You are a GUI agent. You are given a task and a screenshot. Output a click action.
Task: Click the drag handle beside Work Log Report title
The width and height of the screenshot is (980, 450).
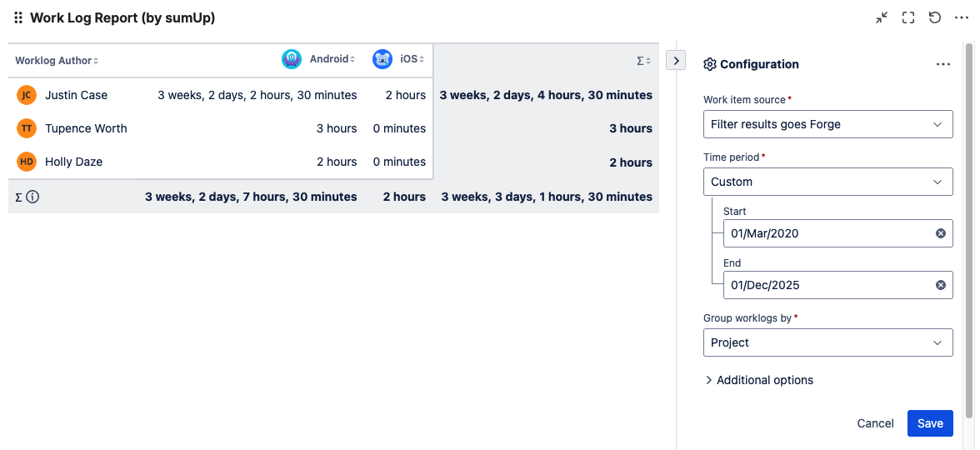(18, 17)
